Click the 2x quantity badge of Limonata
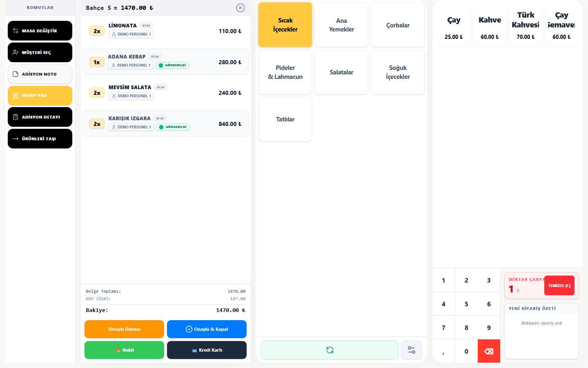 pyautogui.click(x=97, y=31)
